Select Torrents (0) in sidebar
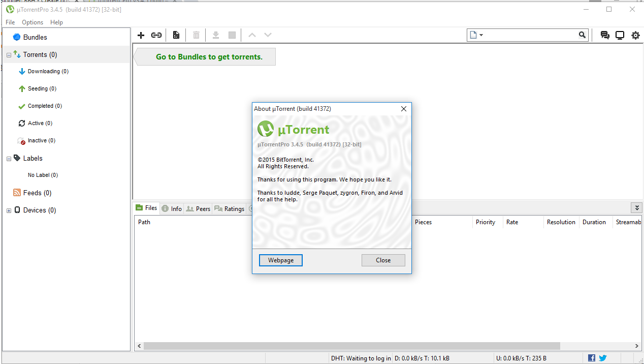Image resolution: width=644 pixels, height=364 pixels. coord(66,54)
